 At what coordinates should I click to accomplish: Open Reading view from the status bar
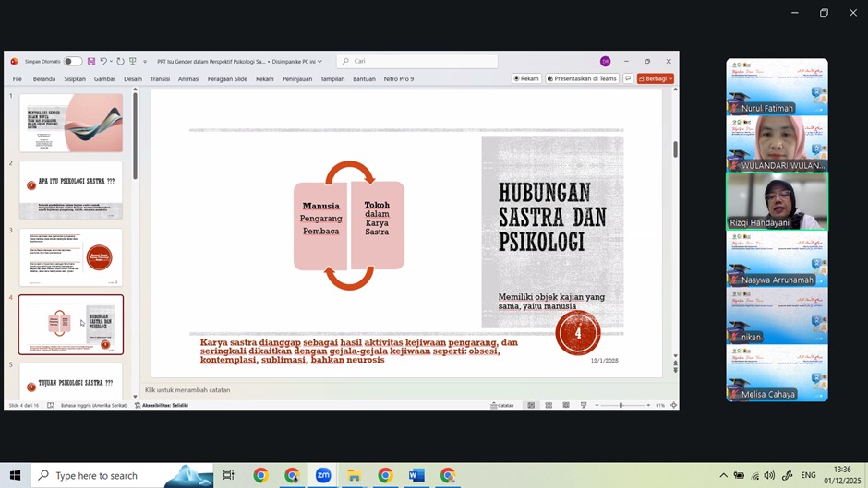coord(566,406)
